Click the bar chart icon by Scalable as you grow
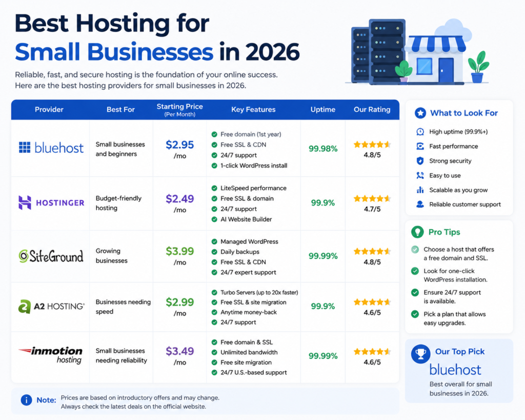Viewport: 525px width, 420px height. click(420, 190)
